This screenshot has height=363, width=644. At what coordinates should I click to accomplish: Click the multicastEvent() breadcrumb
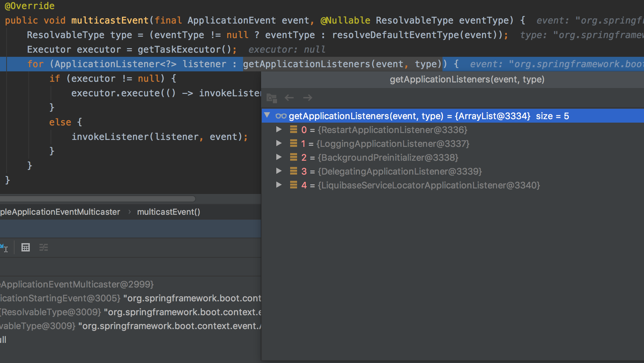pos(169,212)
